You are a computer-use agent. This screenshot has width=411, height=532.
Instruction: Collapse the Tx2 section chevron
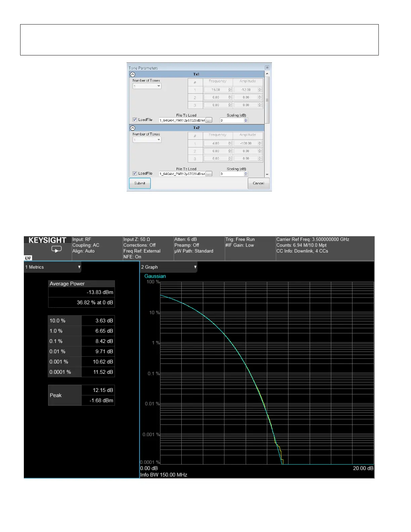133,128
